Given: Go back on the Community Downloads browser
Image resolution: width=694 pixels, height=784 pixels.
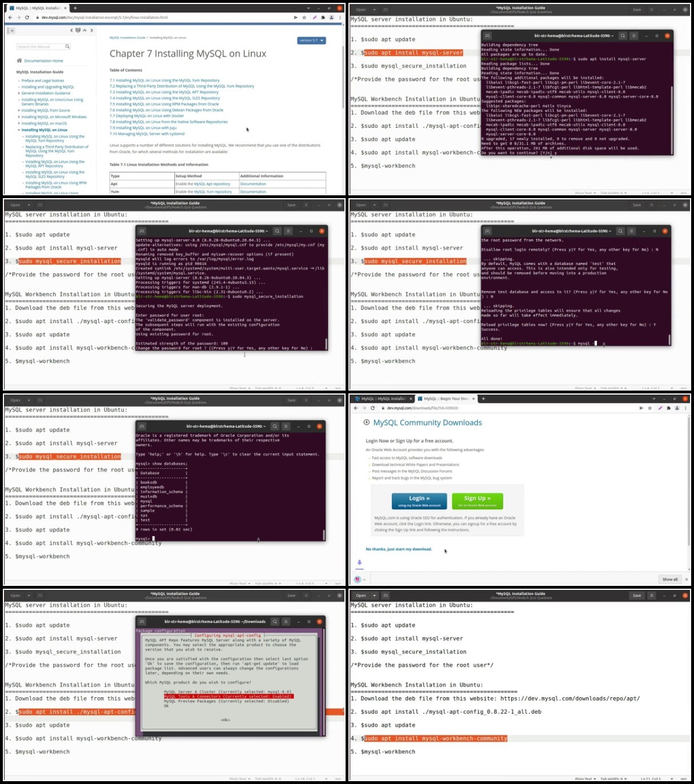Looking at the screenshot, I should click(356, 408).
